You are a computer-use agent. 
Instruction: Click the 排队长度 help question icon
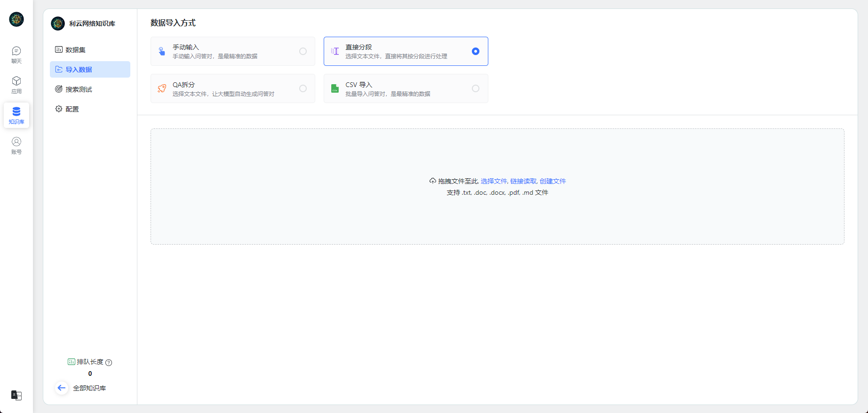tap(109, 363)
